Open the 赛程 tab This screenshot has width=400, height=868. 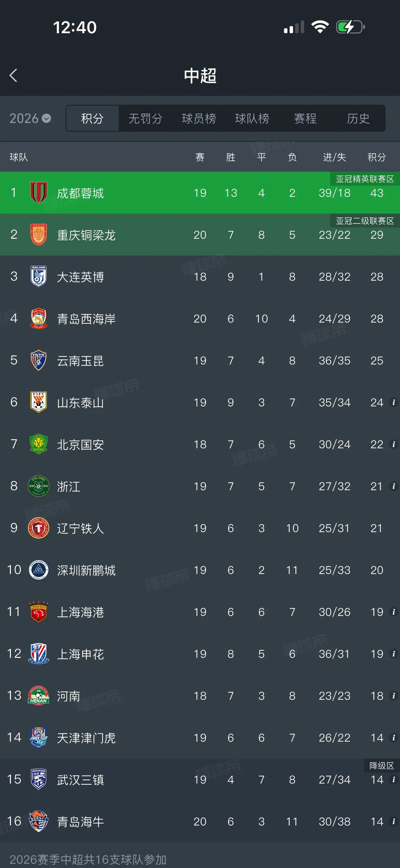(305, 118)
